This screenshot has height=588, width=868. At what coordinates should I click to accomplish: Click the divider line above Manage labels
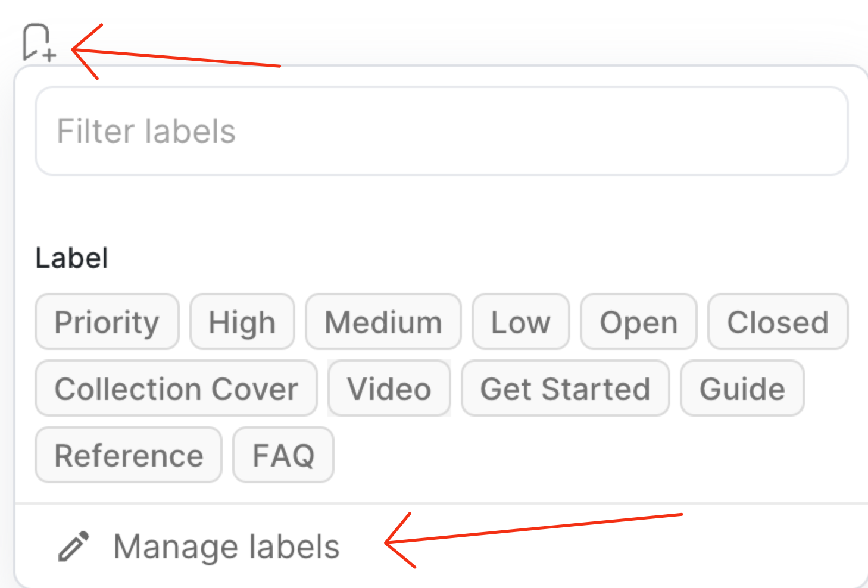[441, 503]
